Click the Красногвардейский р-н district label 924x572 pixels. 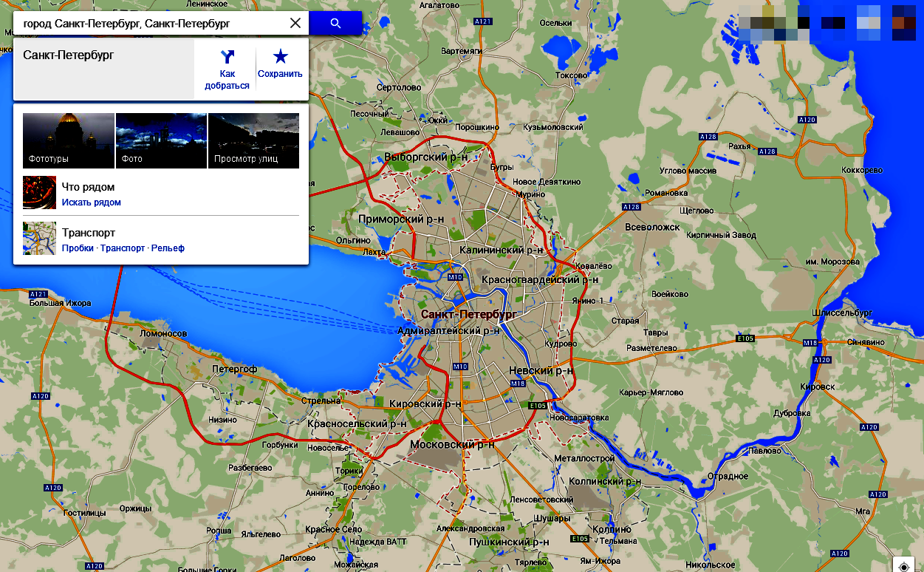pos(540,280)
